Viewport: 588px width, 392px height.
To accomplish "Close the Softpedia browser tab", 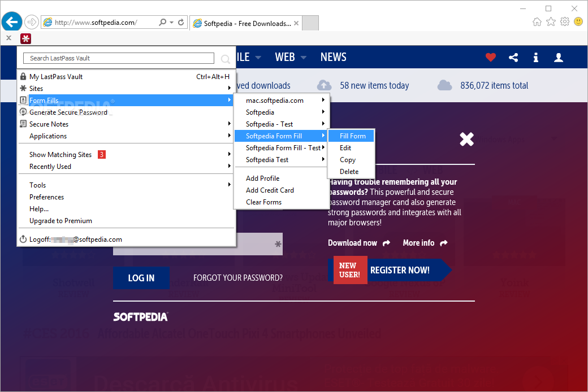I will tap(296, 23).
